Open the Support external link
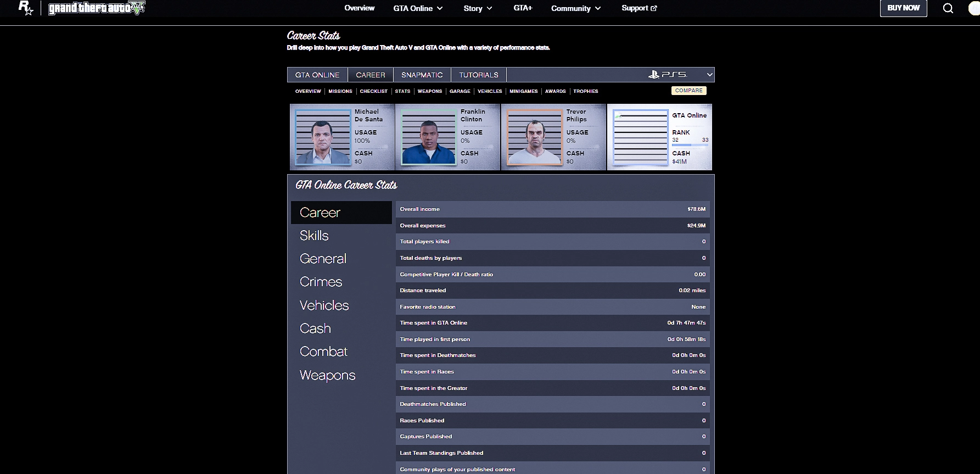 coord(639,8)
